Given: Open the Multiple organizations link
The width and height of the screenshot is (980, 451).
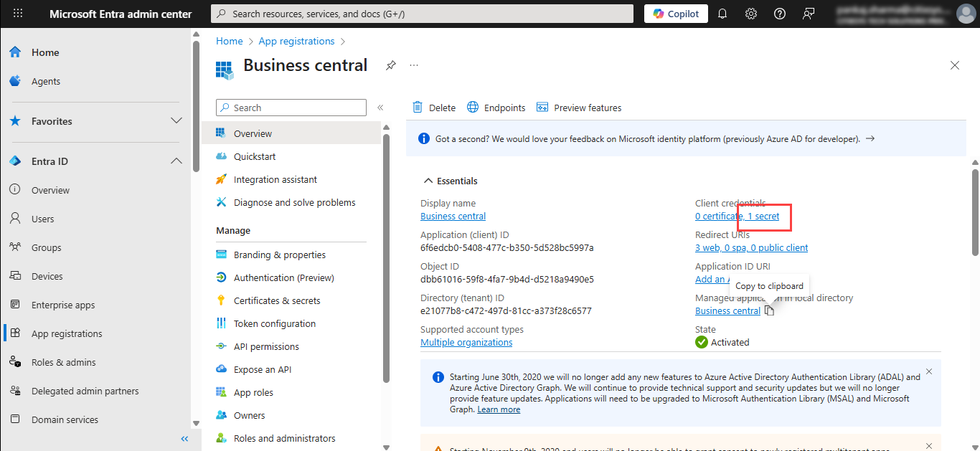Looking at the screenshot, I should 466,342.
